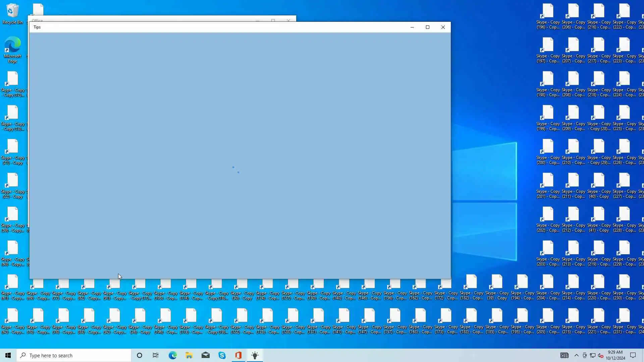Screen dimensions: 644x362
Task: Open File Explorer from the taskbar
Action: pos(189,355)
